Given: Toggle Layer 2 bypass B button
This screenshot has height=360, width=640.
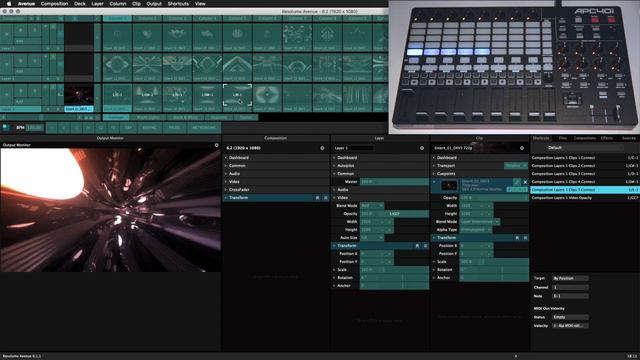Looking at the screenshot, I should 21,60.
